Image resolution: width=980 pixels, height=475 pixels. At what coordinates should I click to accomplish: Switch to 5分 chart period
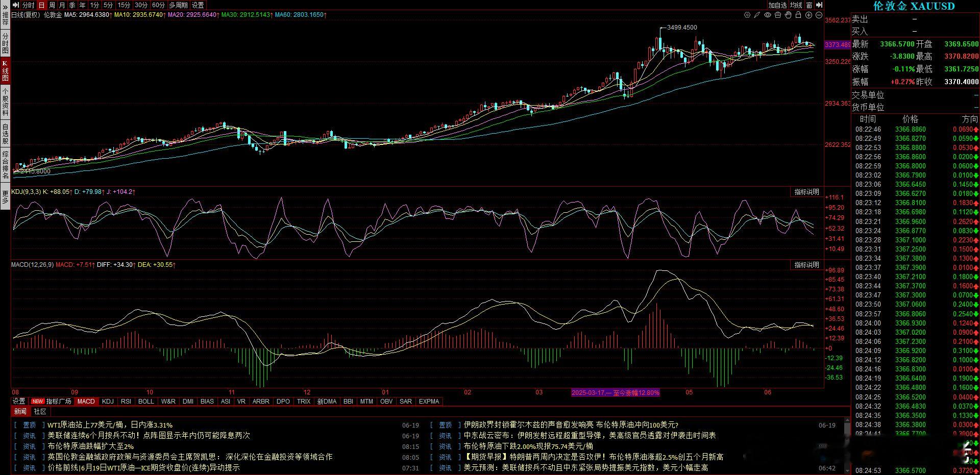[109, 5]
